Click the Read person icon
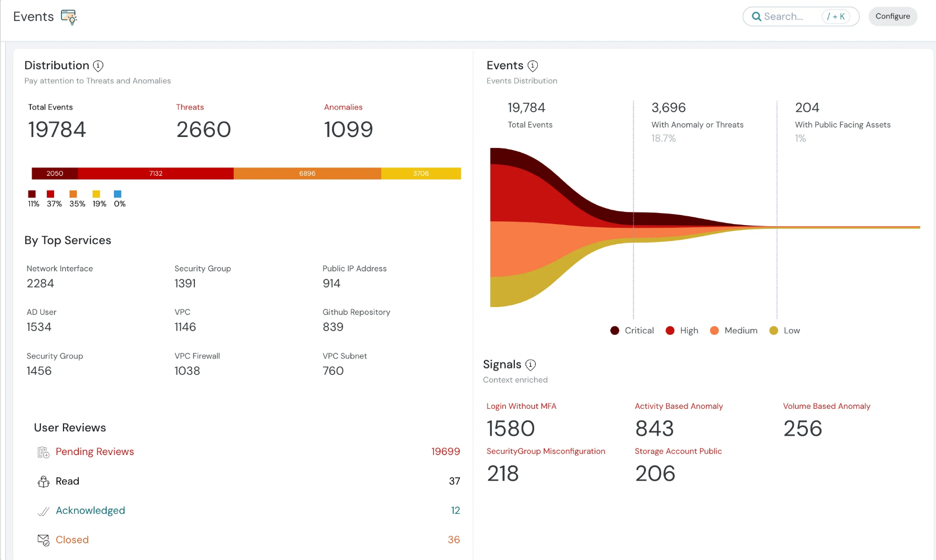936x560 pixels. pos(43,481)
